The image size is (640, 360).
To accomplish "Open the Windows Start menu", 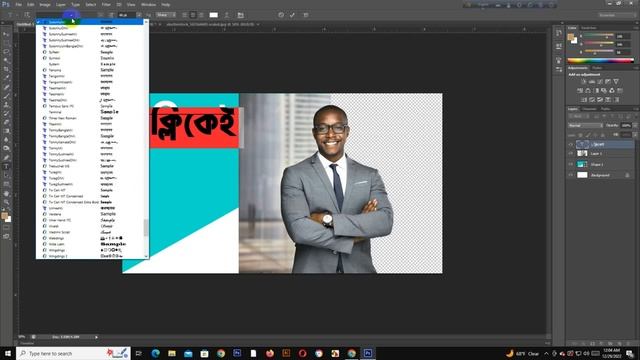I will click(x=8, y=353).
